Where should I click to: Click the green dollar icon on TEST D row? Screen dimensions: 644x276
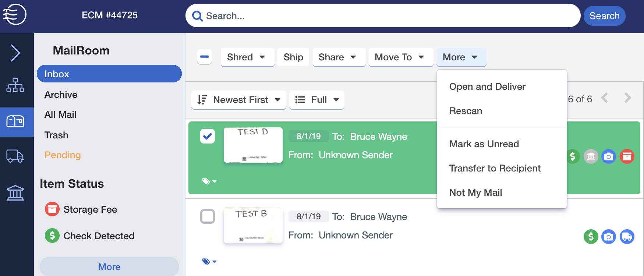point(573,156)
